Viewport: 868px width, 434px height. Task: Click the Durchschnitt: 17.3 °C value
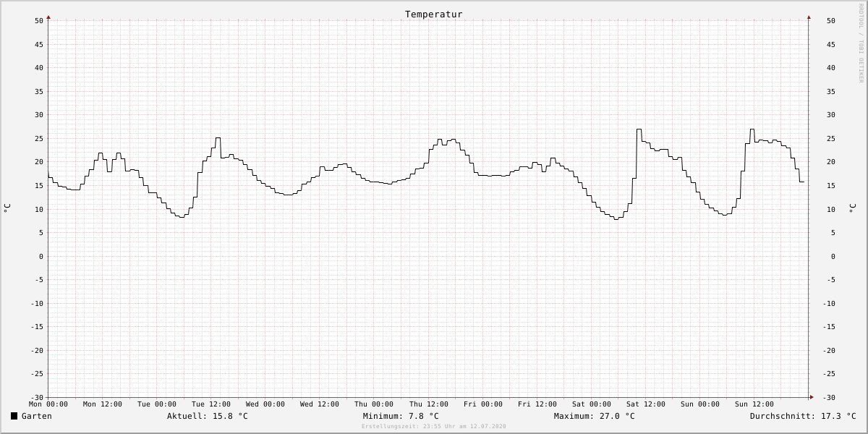(x=803, y=416)
